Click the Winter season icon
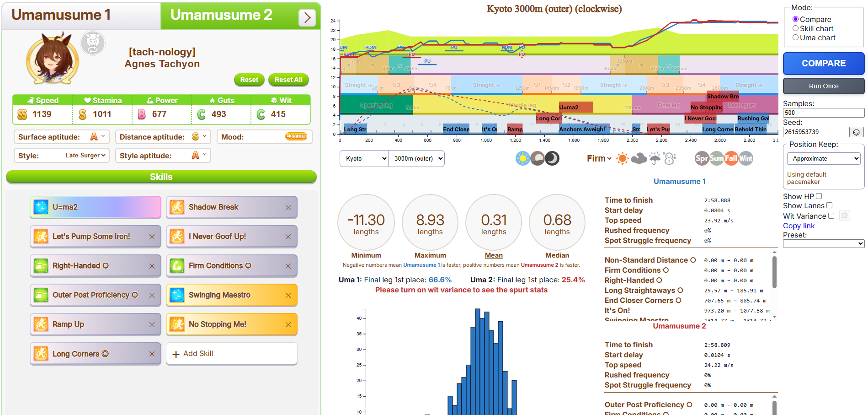868x415 pixels. 746,159
